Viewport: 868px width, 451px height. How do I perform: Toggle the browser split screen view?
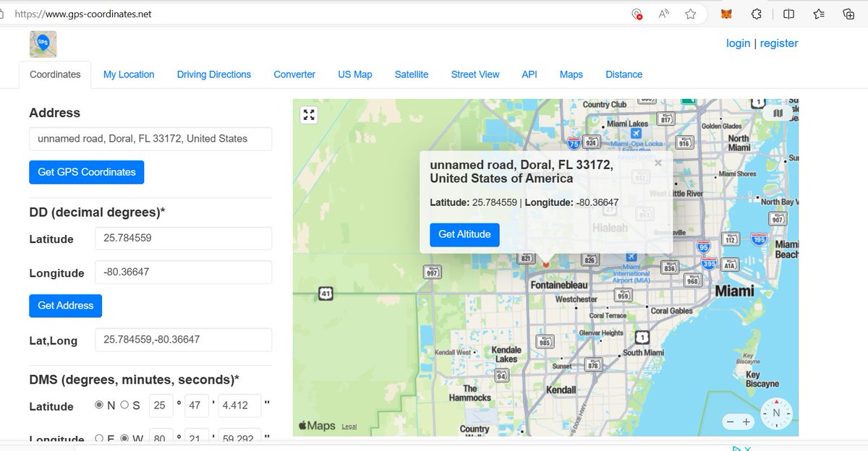pos(789,14)
